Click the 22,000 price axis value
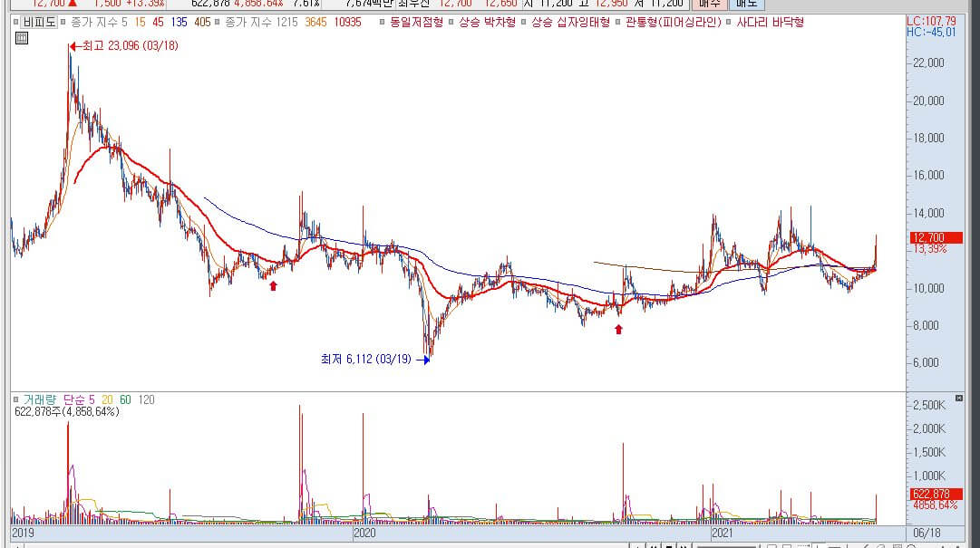The image size is (980, 548). [x=928, y=63]
